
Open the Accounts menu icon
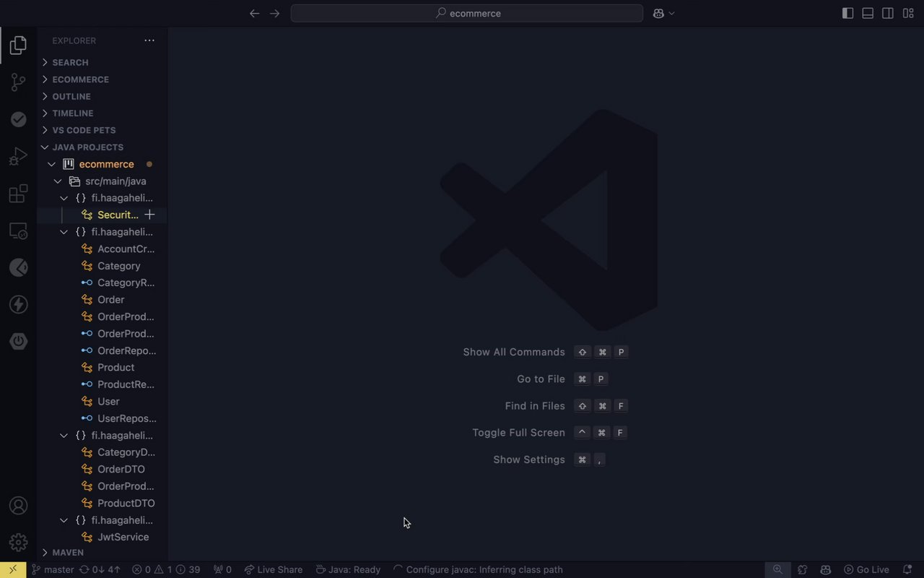(18, 506)
